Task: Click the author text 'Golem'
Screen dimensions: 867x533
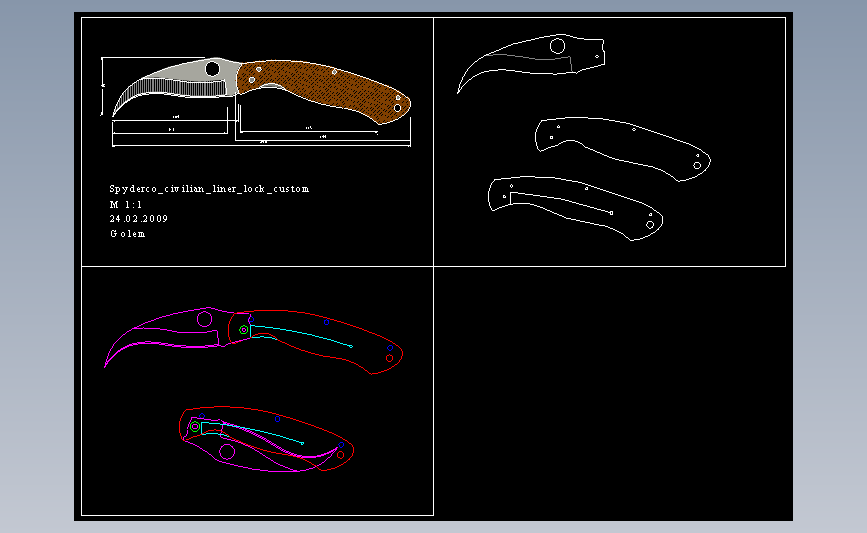Action: coord(128,234)
